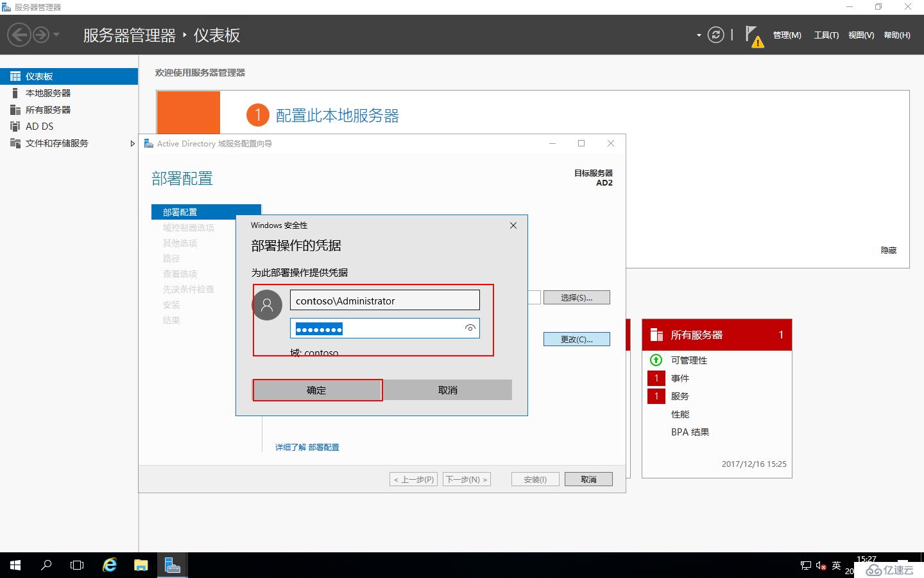This screenshot has height=578, width=924.
Task: Open Task View on the taskbar
Action: point(77,565)
